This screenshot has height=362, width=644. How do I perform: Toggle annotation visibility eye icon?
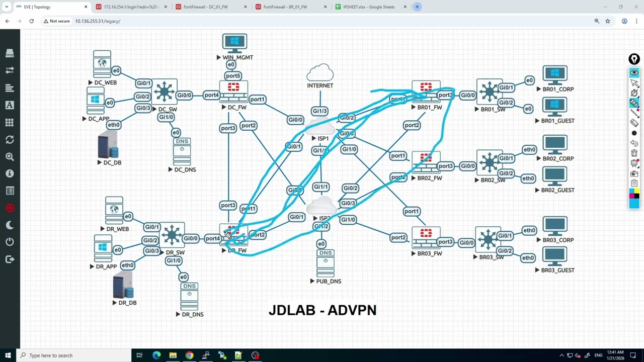point(634,73)
